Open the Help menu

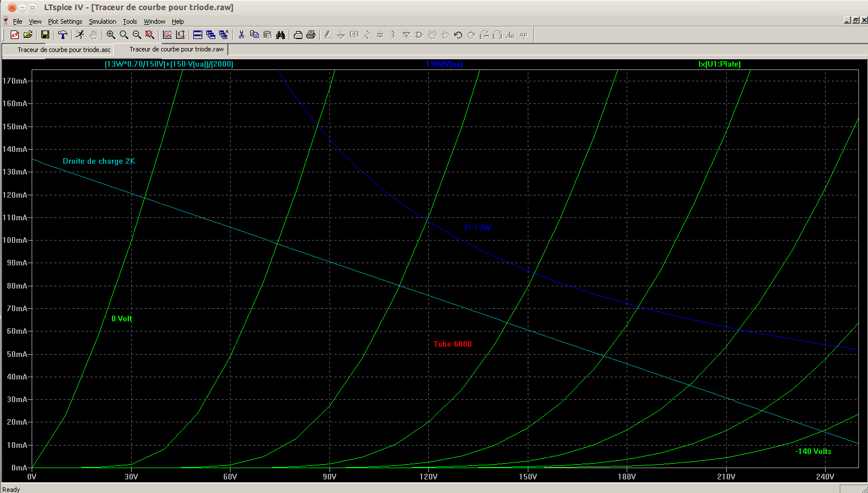pos(178,21)
